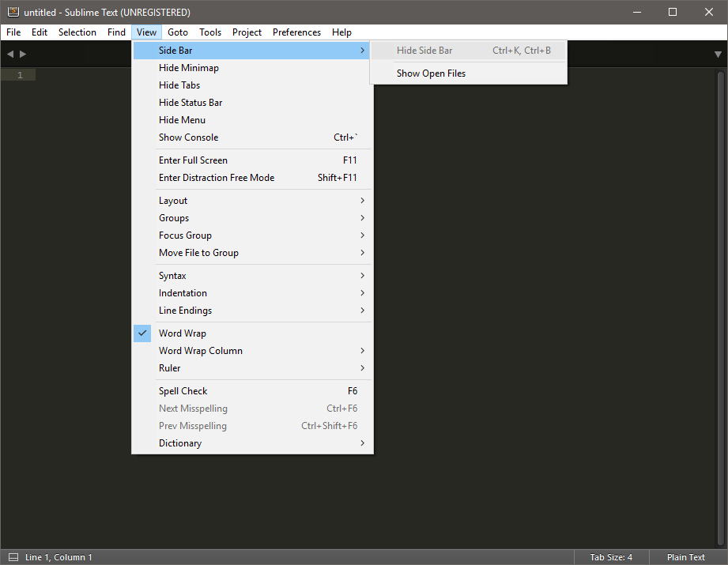Click the next tab right arrow icon

point(23,54)
